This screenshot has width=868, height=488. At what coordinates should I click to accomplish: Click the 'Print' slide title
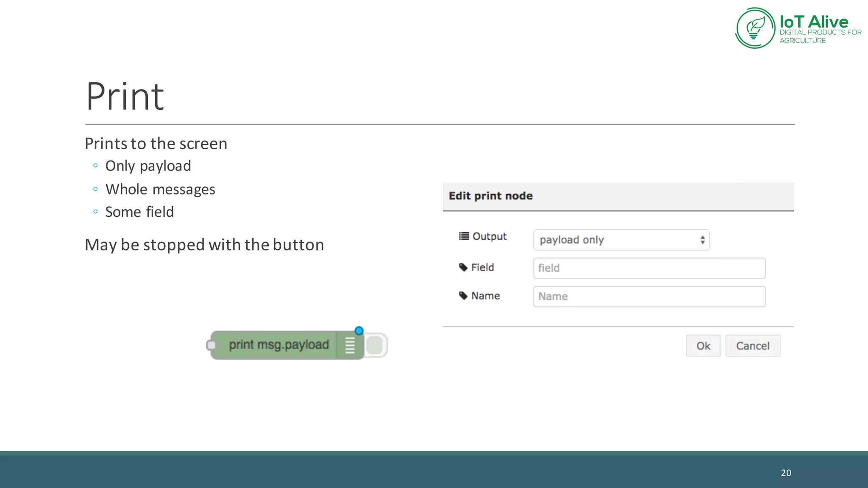click(x=125, y=96)
